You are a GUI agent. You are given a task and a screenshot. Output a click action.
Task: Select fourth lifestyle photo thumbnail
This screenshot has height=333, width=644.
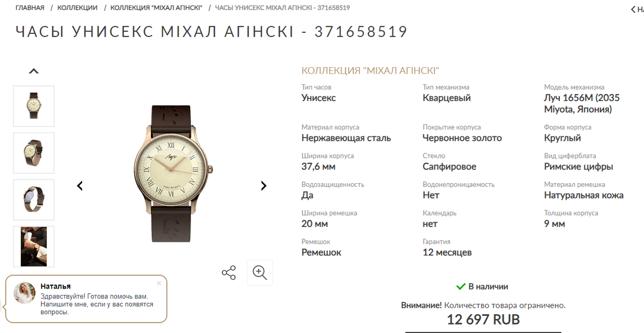[34, 246]
